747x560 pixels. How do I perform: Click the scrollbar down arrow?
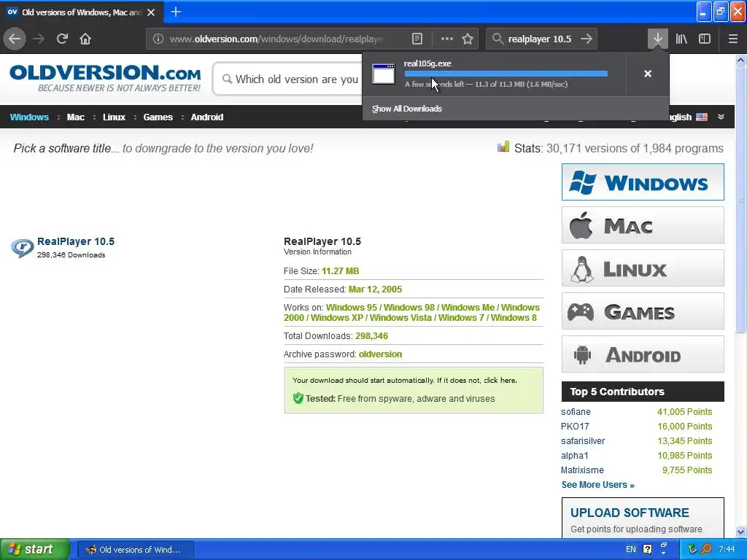pyautogui.click(x=740, y=532)
